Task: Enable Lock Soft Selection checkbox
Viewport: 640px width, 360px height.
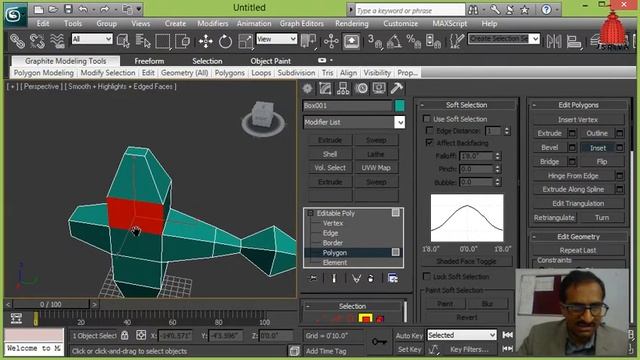Action: tap(427, 276)
